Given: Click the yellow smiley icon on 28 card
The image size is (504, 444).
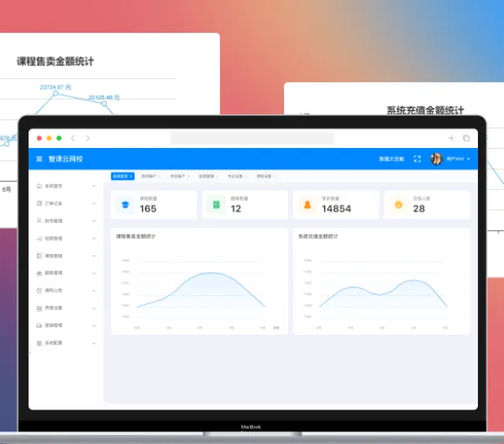Looking at the screenshot, I should coord(398,204).
